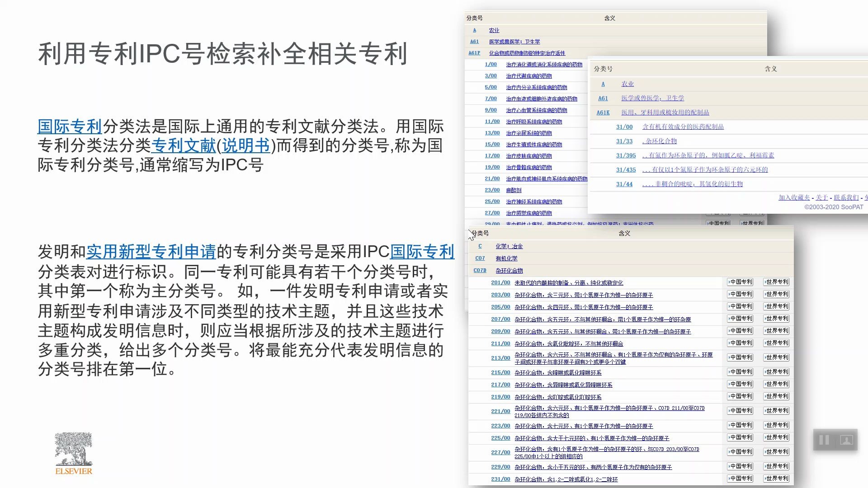Open the 国际专利 link in the second paragraph

point(422,252)
